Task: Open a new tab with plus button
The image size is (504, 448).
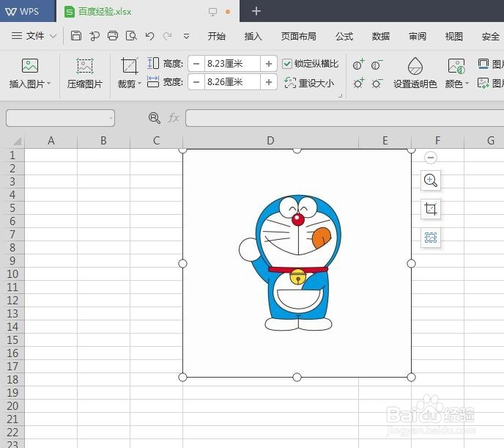Action: [x=256, y=11]
